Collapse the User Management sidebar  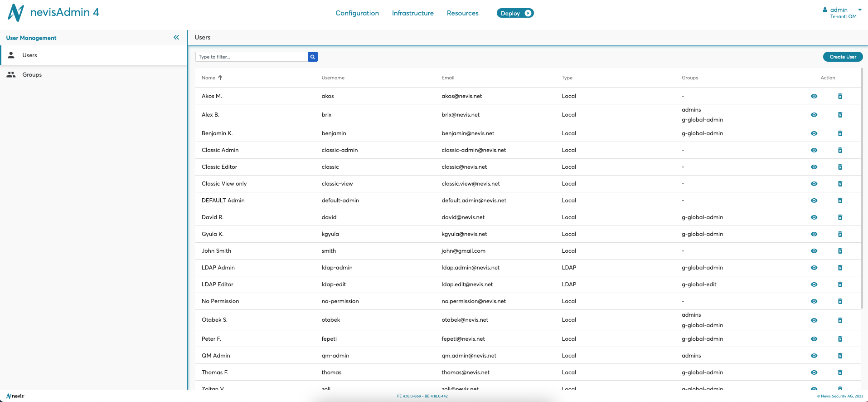tap(176, 38)
